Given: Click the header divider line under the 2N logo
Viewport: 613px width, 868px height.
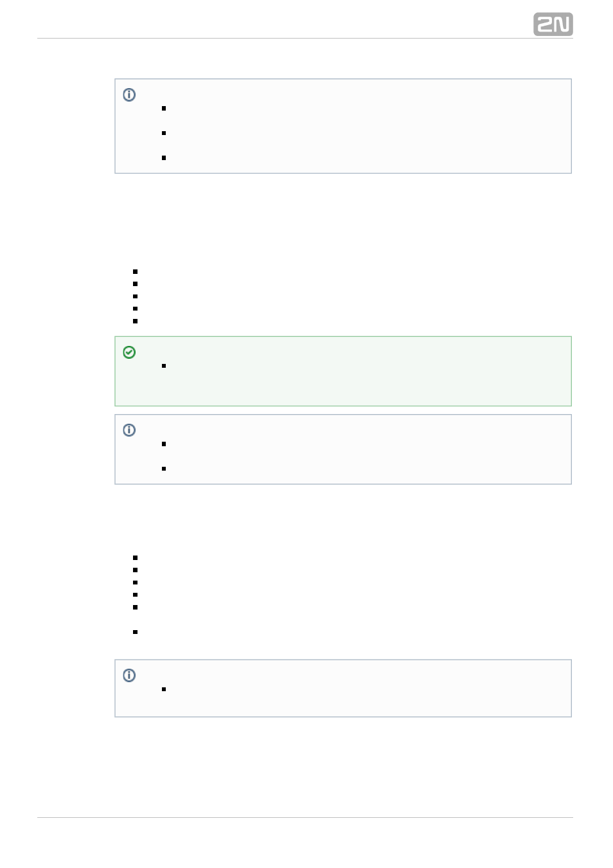Looking at the screenshot, I should [305, 39].
